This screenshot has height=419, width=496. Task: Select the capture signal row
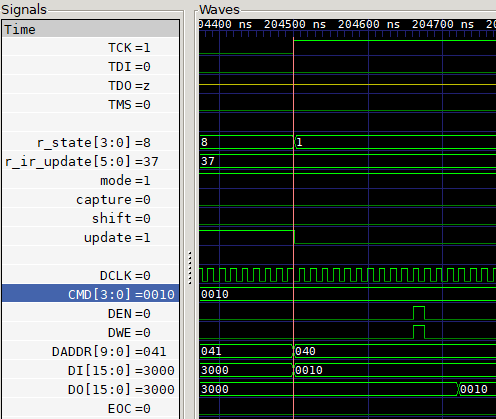coord(91,200)
